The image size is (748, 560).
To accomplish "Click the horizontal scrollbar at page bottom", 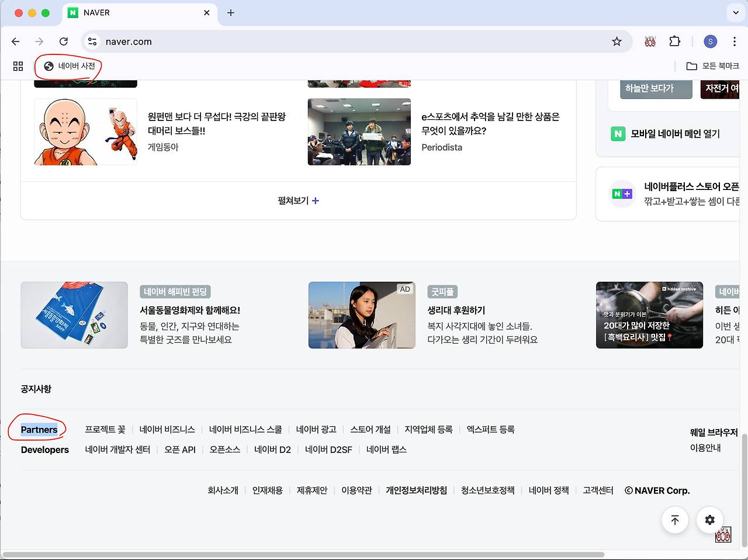I will 304,554.
